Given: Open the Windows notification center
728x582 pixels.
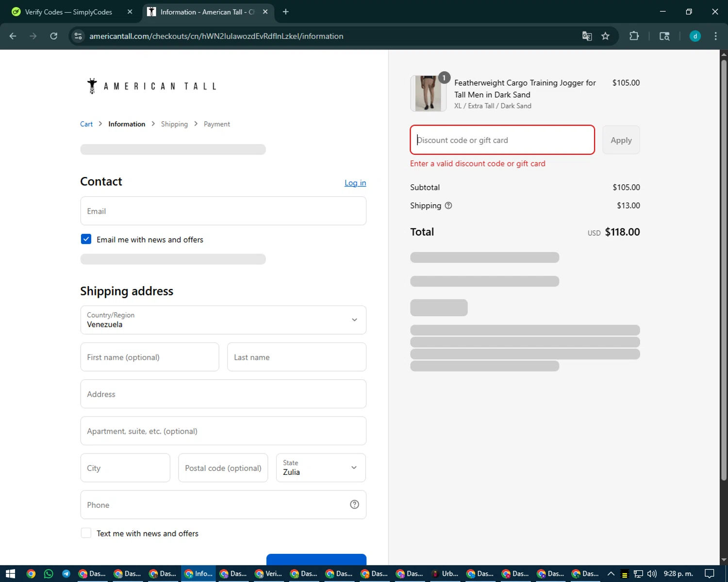Looking at the screenshot, I should pos(710,574).
